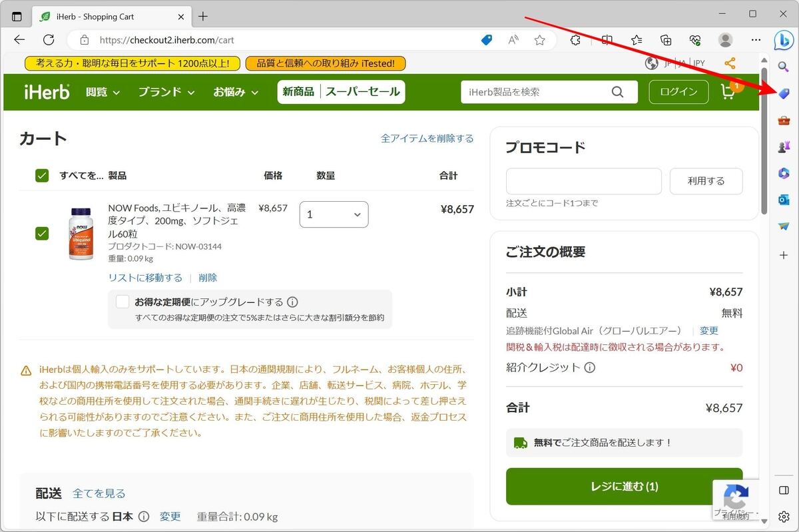Screen dimensions: 799x532
Task: Open the Bing Copilot sidebar icon
Action: (x=784, y=40)
